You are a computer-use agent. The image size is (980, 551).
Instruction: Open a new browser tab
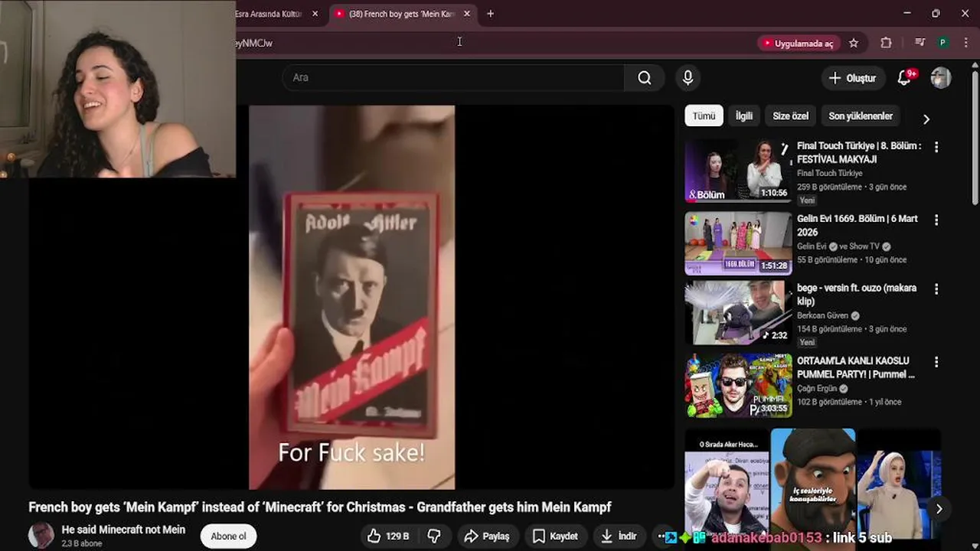(490, 13)
